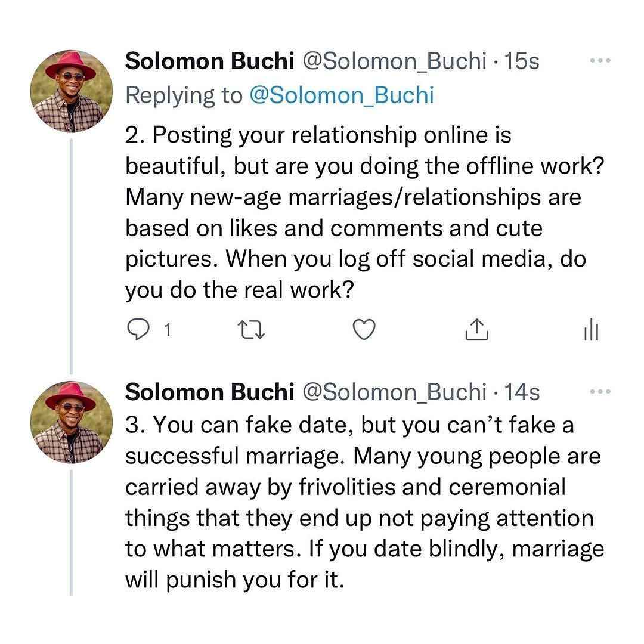Retweet the tweet about posting relationships online
This screenshot has width=644, height=644.
click(252, 330)
